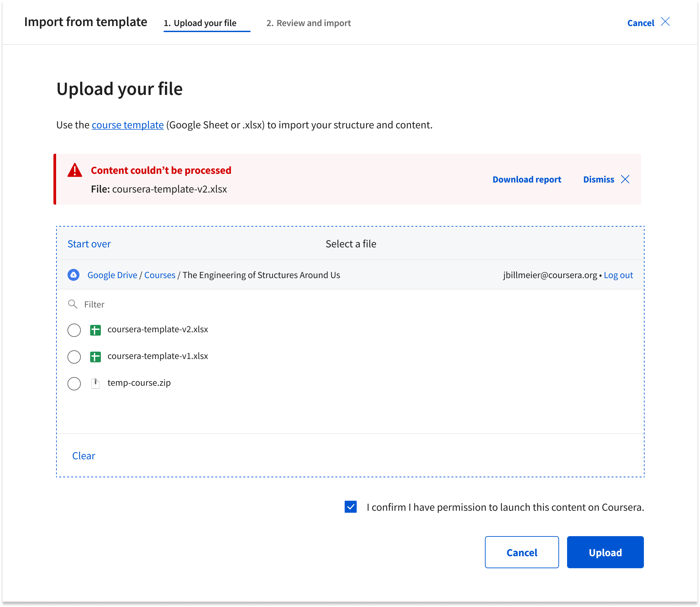Uncheck the permission confirmation checkbox
700x607 pixels.
[350, 507]
